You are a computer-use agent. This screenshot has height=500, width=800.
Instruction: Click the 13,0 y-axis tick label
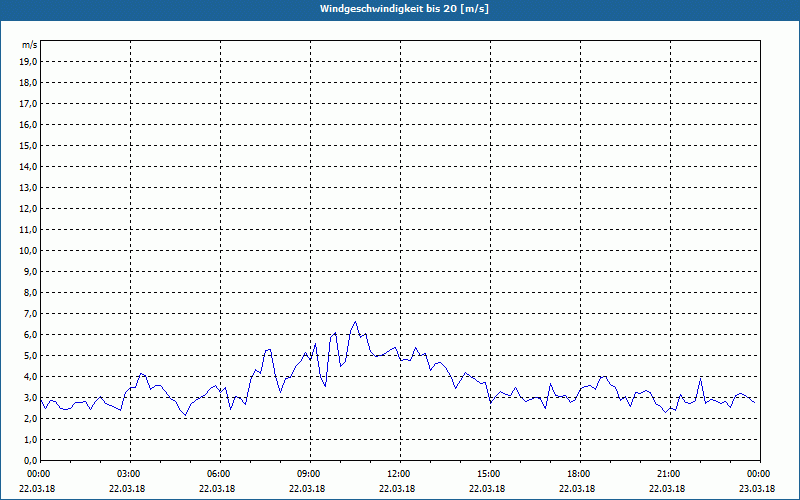(29, 187)
